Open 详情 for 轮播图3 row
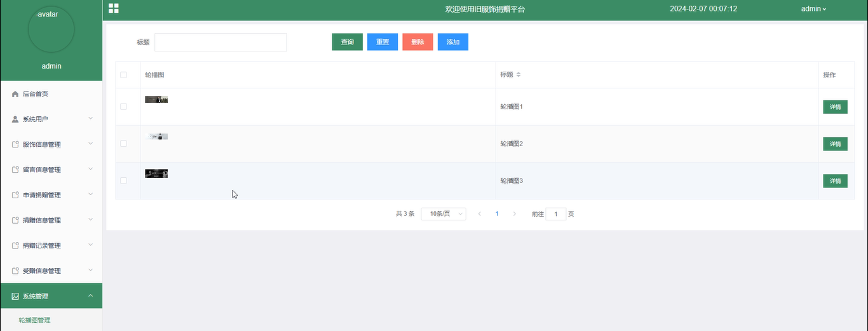Viewport: 868px width, 331px height. click(x=835, y=181)
